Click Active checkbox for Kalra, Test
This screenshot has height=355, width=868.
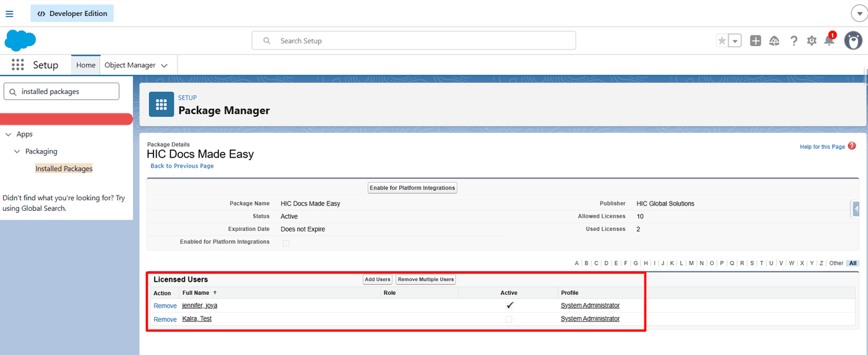(509, 320)
